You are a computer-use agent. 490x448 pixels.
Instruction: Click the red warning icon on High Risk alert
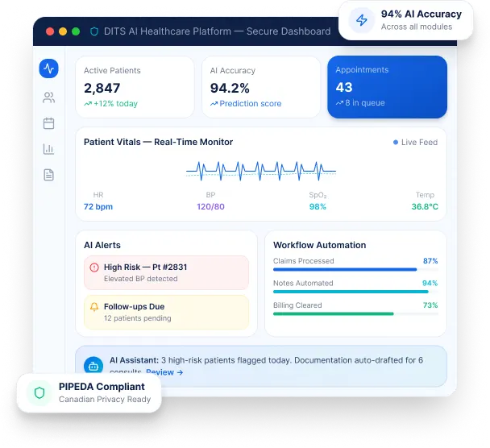[94, 268]
